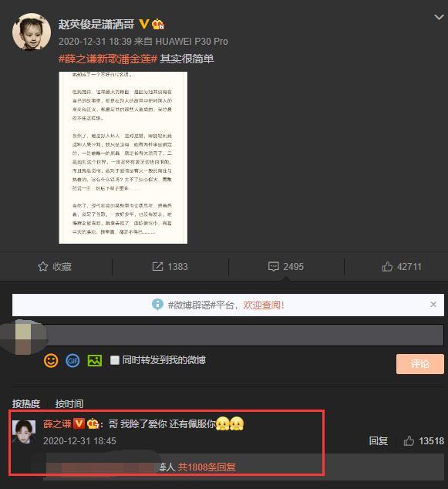448x489 pixels.
Task: Open hashtag #薛之谦新歌潘金莲# link
Action: (108, 59)
